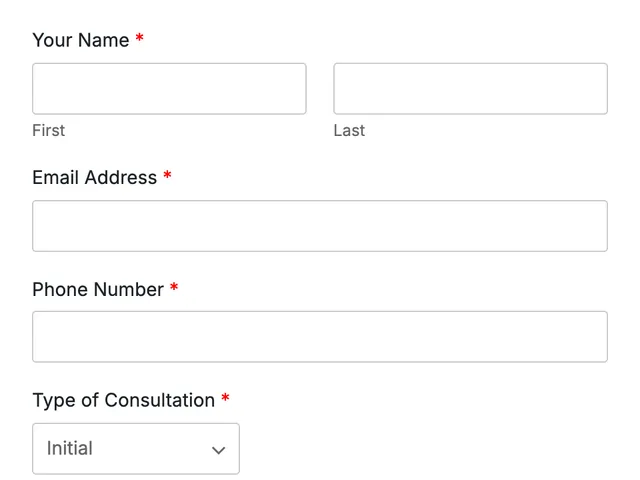640x480 pixels.
Task: Select the Initial value text in dropdown
Action: click(x=70, y=448)
